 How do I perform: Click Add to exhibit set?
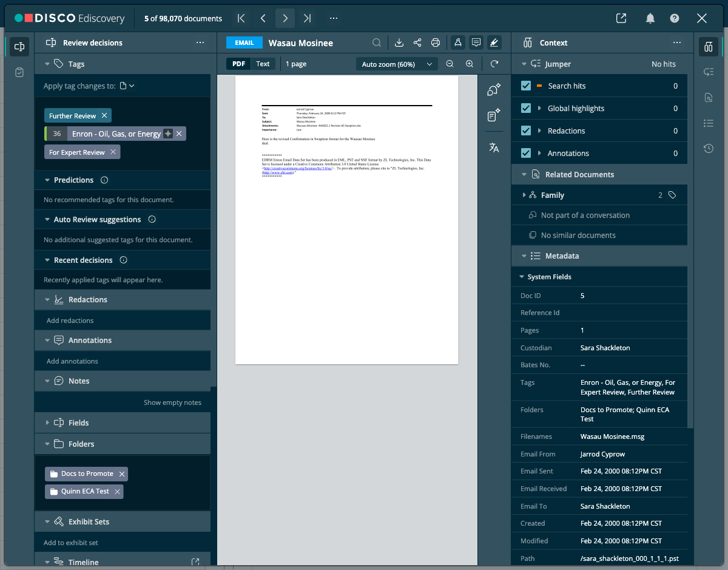pos(71,543)
